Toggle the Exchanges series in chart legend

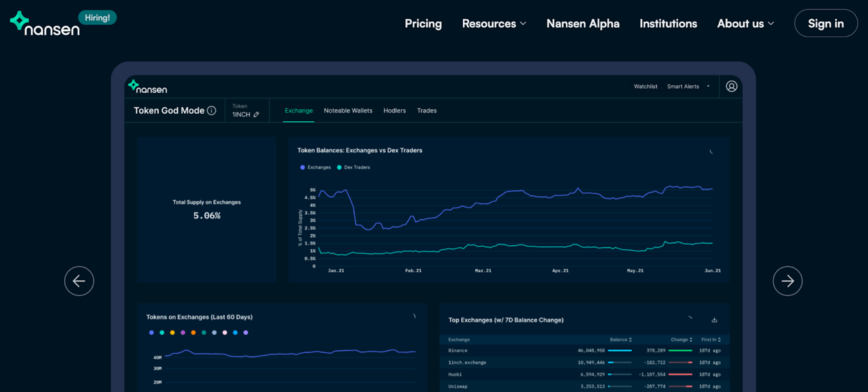tap(315, 167)
